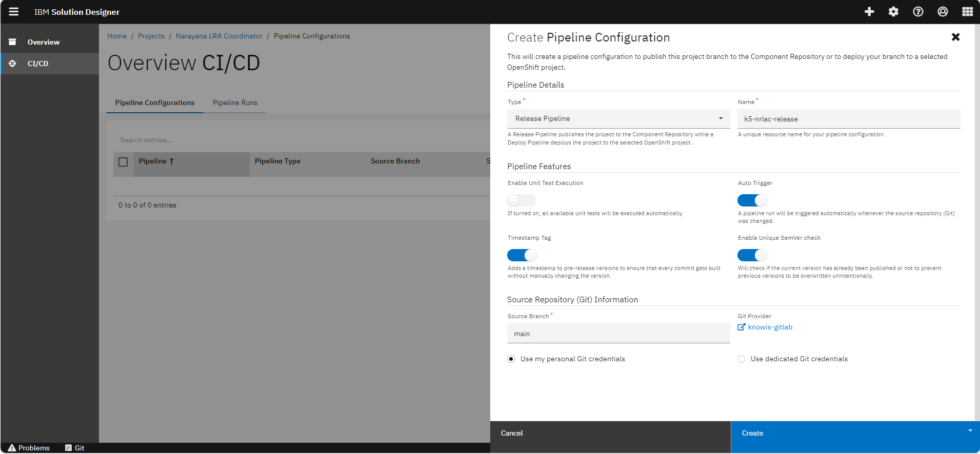Open the Problems status bar entry
Screen dimensions: 980x454
click(29, 448)
